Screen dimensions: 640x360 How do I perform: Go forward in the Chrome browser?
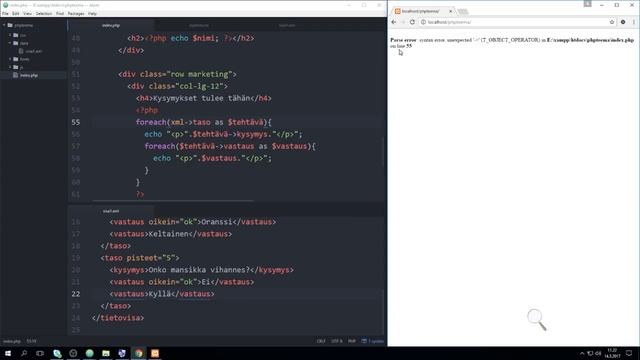tap(403, 22)
